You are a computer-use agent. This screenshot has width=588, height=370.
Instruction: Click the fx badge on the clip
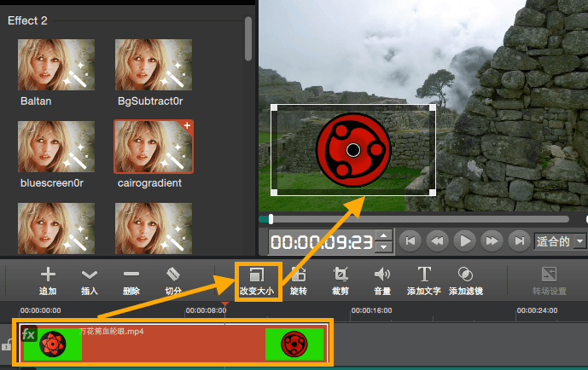28,333
